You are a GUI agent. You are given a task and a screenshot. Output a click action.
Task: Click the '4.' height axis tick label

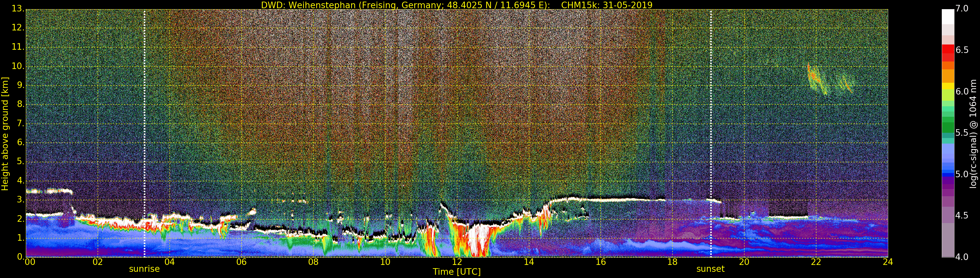pos(21,181)
